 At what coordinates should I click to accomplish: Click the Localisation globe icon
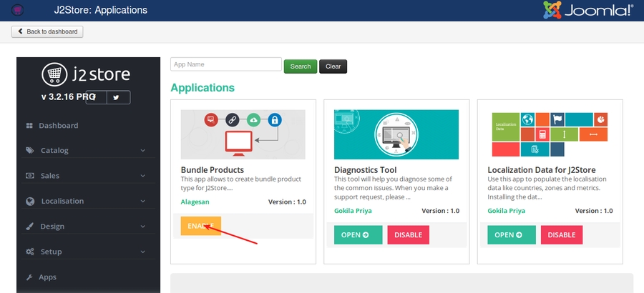point(29,202)
